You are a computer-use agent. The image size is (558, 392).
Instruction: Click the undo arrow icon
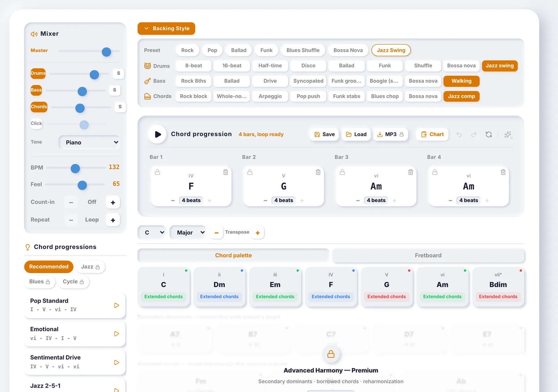pyautogui.click(x=459, y=134)
